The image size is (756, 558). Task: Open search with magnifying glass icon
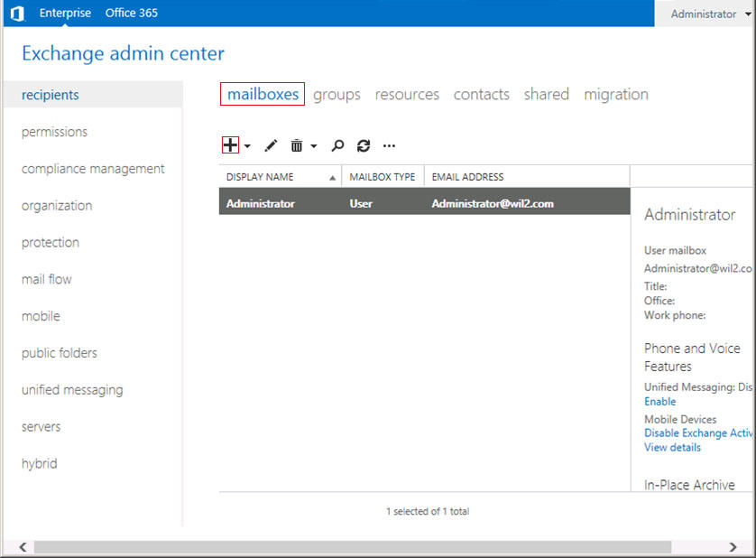[x=337, y=145]
